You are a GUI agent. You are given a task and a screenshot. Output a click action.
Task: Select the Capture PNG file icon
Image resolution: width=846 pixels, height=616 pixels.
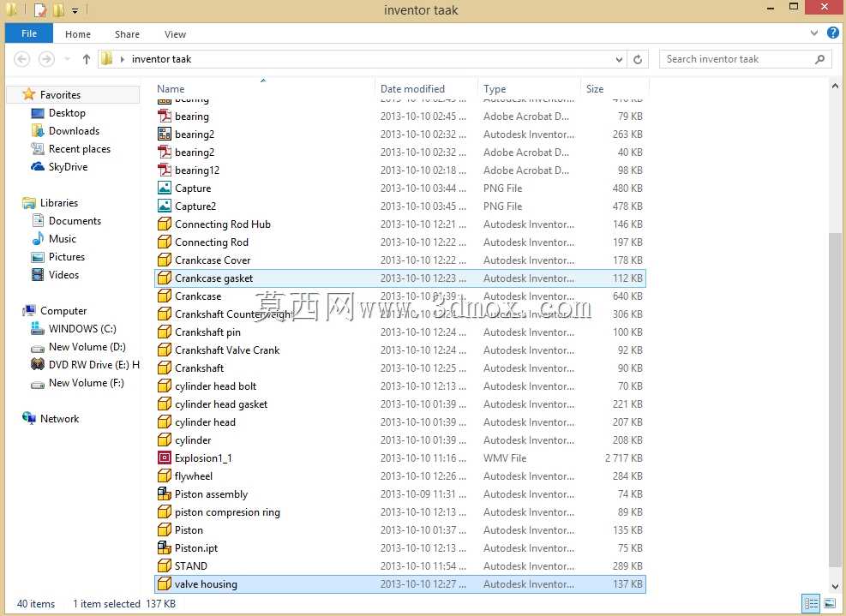(x=164, y=188)
